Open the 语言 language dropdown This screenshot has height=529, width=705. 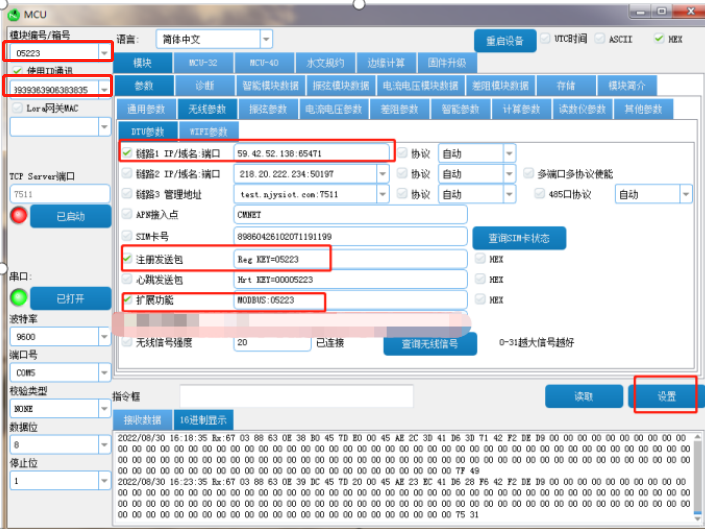click(x=265, y=40)
